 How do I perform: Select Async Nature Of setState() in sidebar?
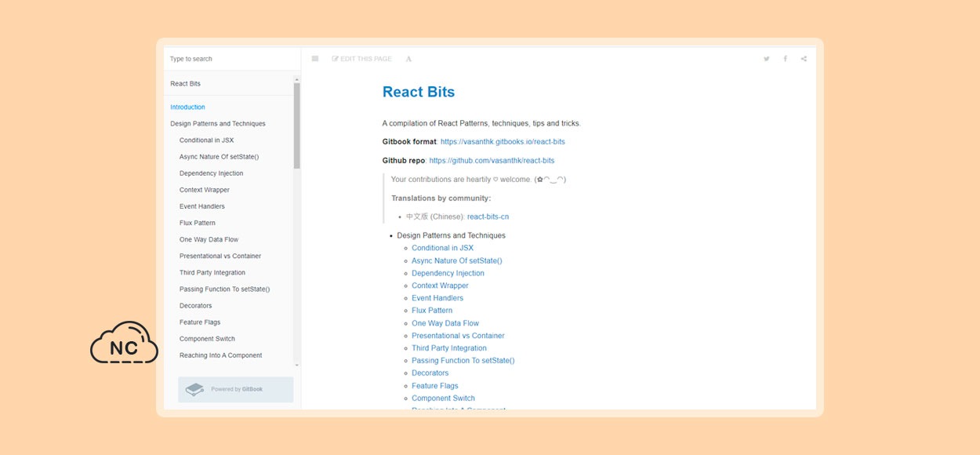[219, 157]
